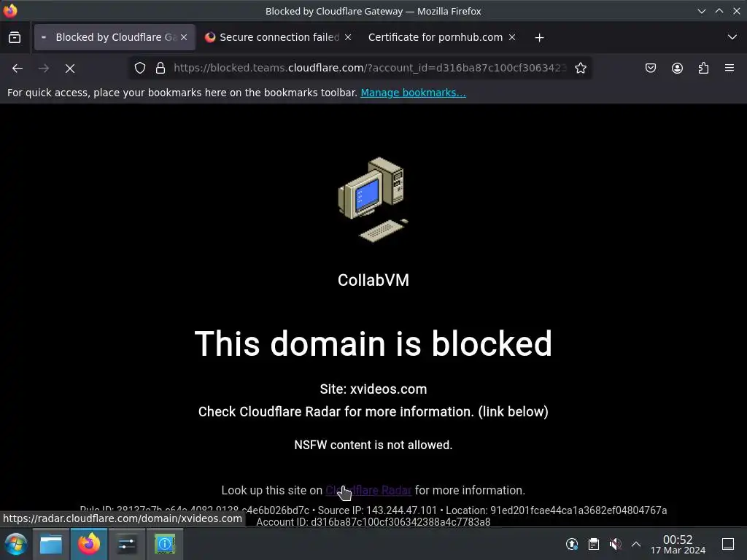The image size is (747, 560).
Task: Click into the URL address field
Action: tap(369, 68)
